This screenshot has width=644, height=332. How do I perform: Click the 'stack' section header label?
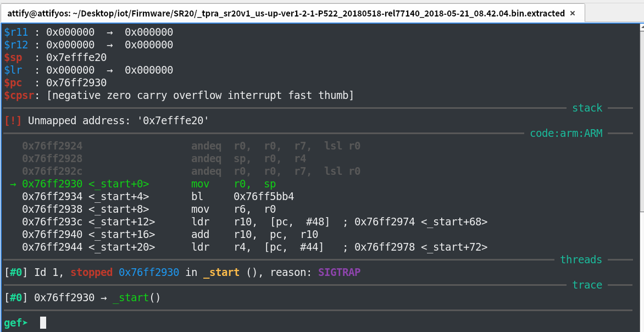coord(587,108)
